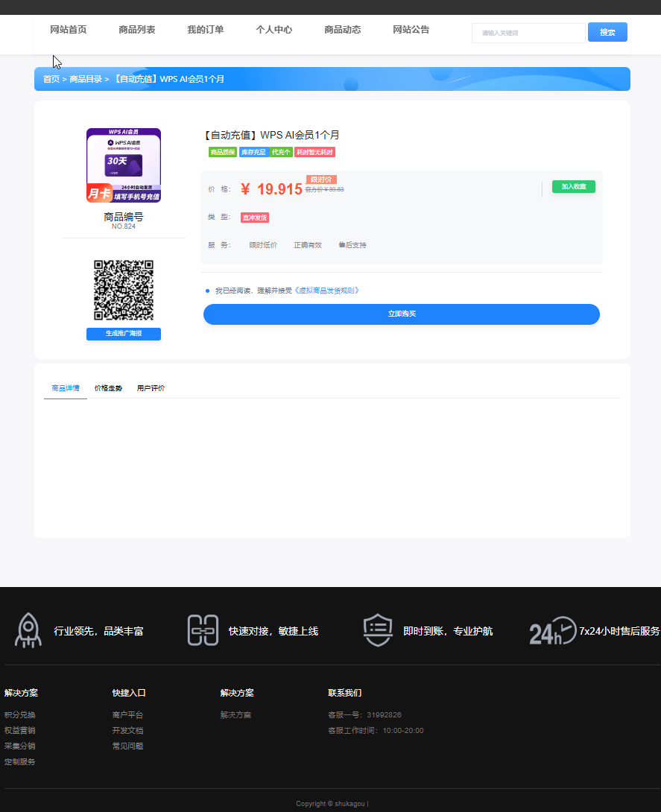This screenshot has height=812, width=661.
Task: Click the 快捷入口 footer heading
Action: click(x=129, y=693)
